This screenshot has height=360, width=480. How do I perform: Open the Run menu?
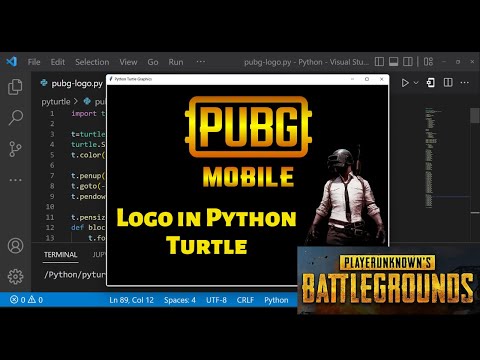[176, 62]
